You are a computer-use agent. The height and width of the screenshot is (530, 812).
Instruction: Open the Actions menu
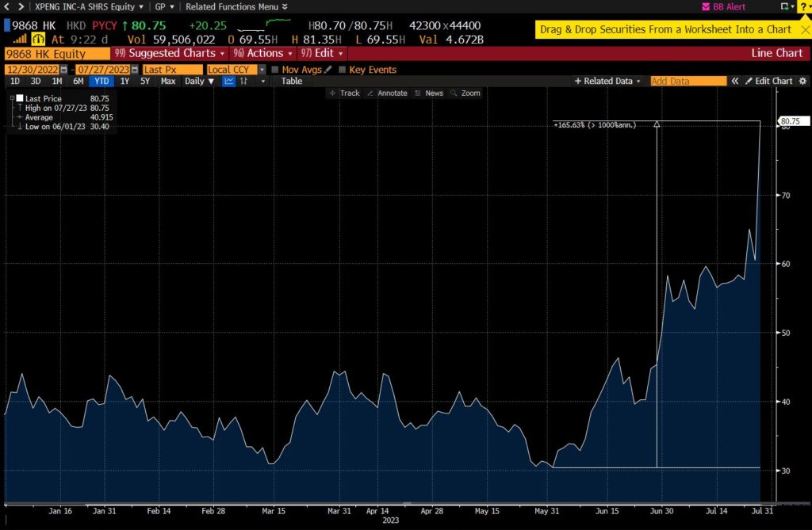click(263, 53)
